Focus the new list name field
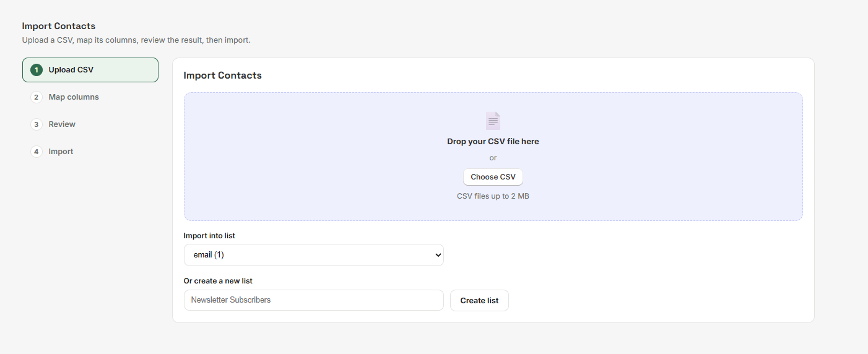Screen dimensions: 868x354 (314, 300)
